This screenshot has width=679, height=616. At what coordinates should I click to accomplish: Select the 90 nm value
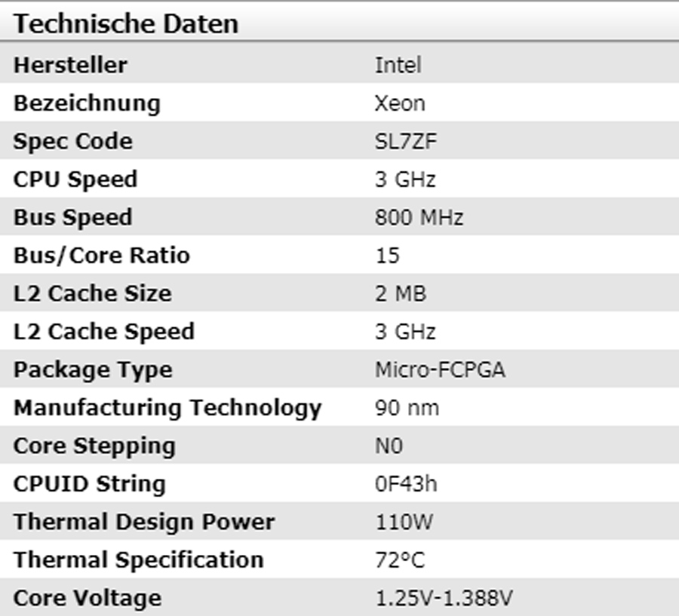tap(407, 408)
